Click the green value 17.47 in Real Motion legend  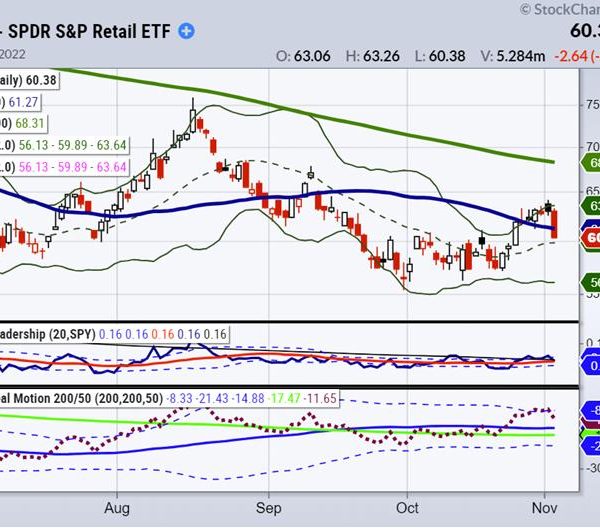285,398
